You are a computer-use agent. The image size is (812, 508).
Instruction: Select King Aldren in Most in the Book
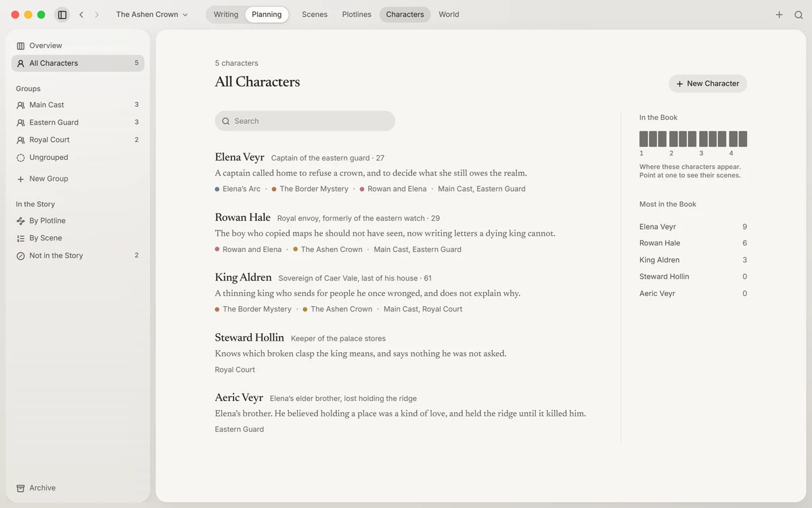tap(693, 260)
